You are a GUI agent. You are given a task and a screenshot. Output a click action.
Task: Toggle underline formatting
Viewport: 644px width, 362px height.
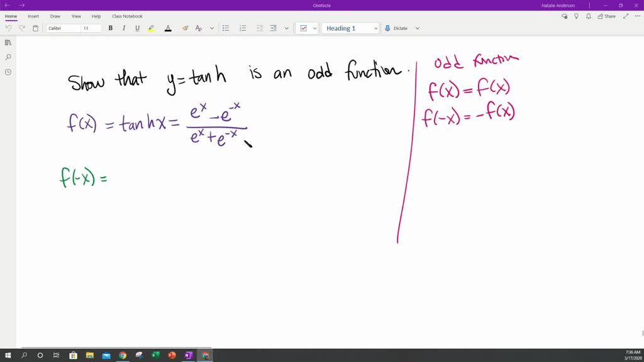[136, 28]
